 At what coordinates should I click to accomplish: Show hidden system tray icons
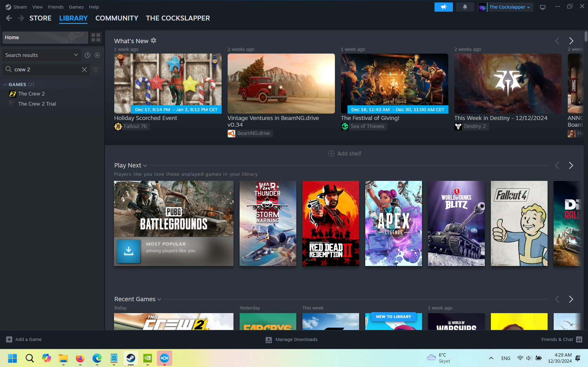tap(491, 358)
